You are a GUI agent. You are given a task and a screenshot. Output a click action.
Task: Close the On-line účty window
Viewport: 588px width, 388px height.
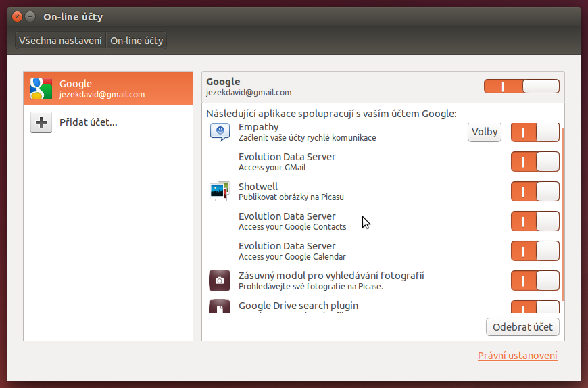(x=17, y=16)
